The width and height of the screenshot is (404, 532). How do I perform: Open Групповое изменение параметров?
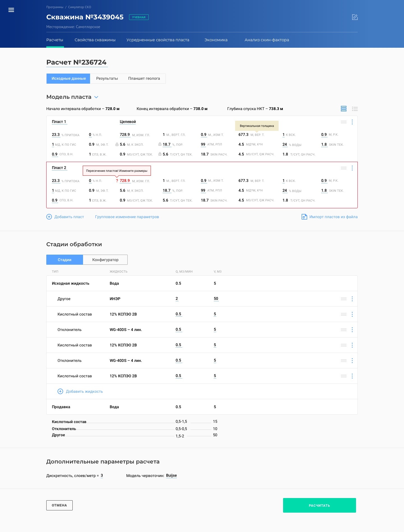pos(127,217)
